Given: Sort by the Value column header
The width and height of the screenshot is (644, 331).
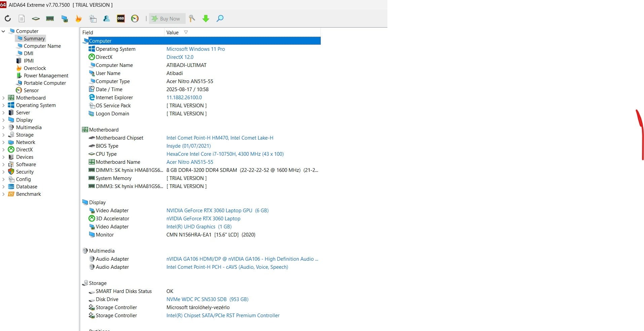Looking at the screenshot, I should 242,33.
